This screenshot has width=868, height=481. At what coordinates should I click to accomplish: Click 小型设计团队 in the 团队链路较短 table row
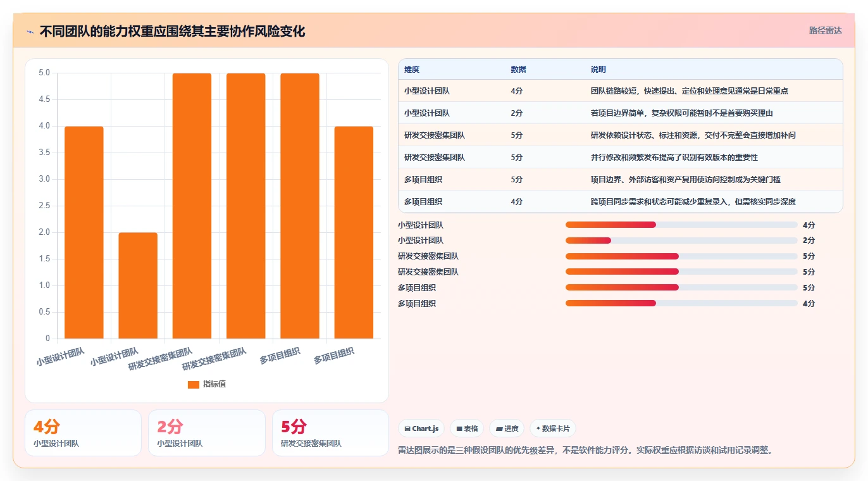click(427, 91)
